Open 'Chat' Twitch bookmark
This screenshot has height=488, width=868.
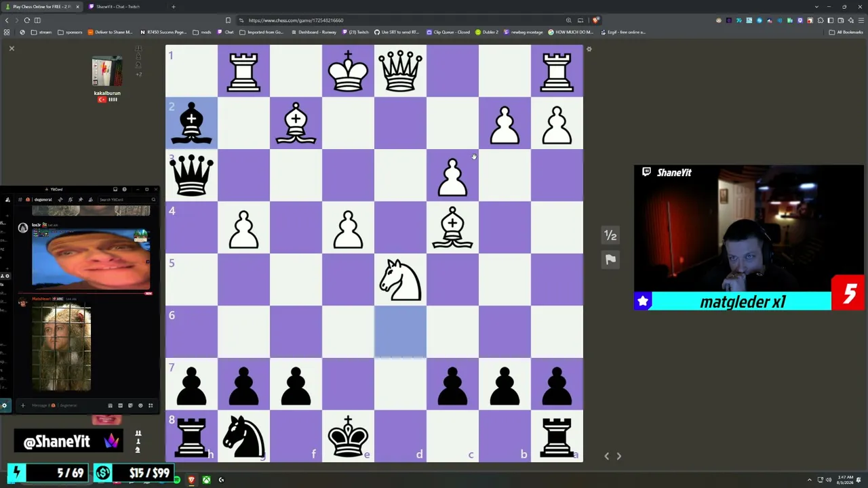226,32
